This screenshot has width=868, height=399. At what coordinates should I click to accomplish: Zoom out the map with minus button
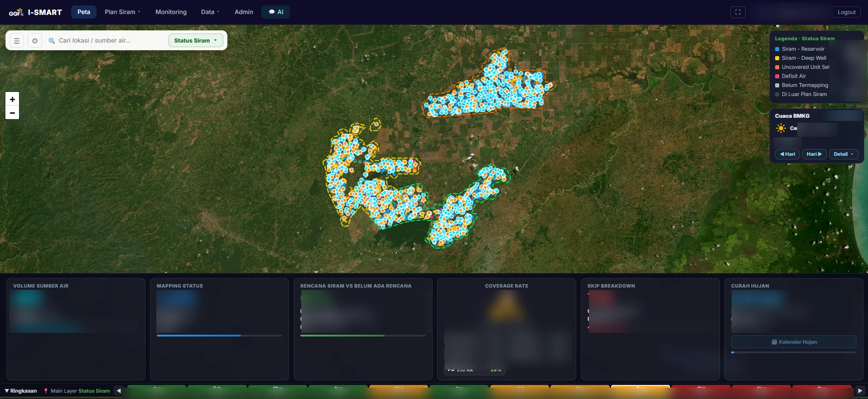(x=12, y=113)
